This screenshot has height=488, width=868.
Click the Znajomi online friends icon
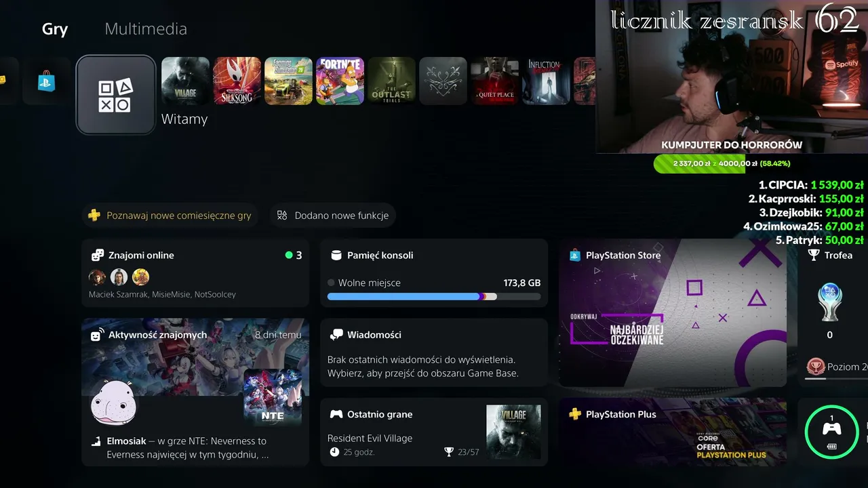(98, 256)
